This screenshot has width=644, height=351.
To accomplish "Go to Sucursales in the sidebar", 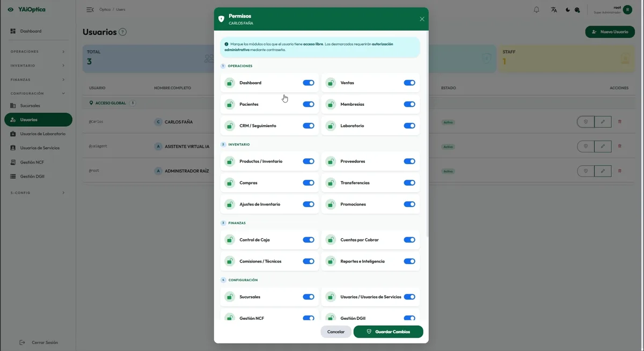I will 38,106.
